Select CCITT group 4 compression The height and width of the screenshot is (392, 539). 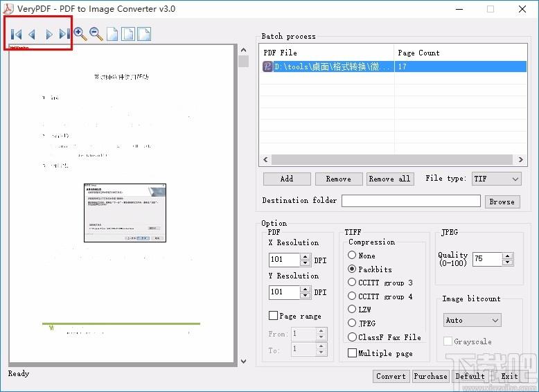pyautogui.click(x=352, y=296)
